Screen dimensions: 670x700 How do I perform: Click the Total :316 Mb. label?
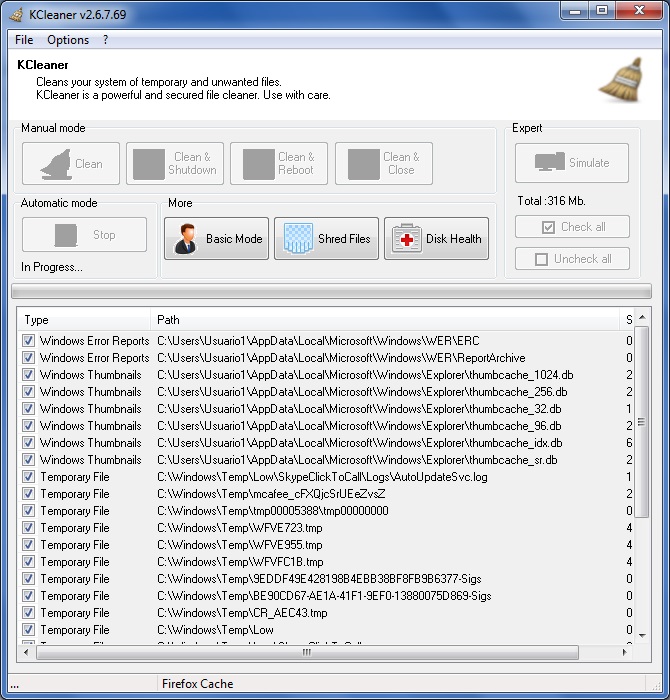coord(551,200)
